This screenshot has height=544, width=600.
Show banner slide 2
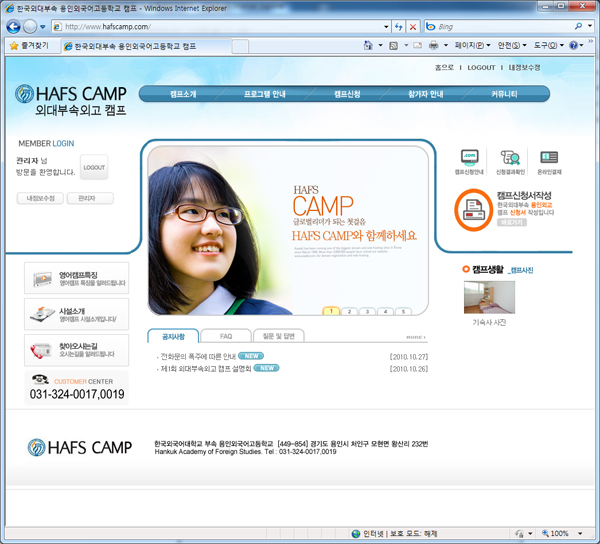[x=349, y=311]
